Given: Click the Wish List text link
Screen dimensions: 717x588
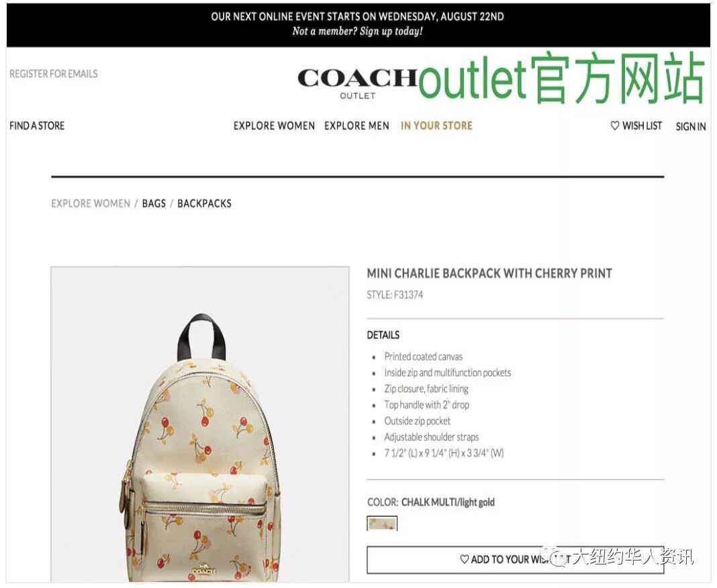Looking at the screenshot, I should (x=642, y=126).
